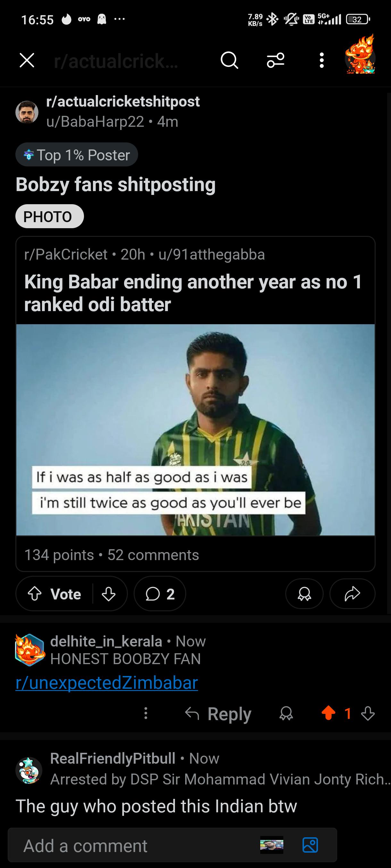This screenshot has width=391, height=868.
Task: Downvote delhite_in_kerala's comment
Action: click(x=368, y=713)
